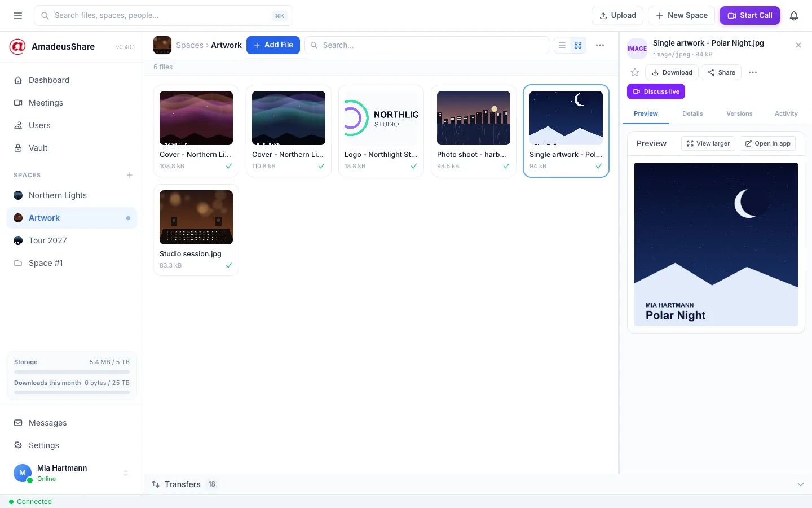Close the file details panel
The width and height of the screenshot is (812, 508).
(798, 45)
